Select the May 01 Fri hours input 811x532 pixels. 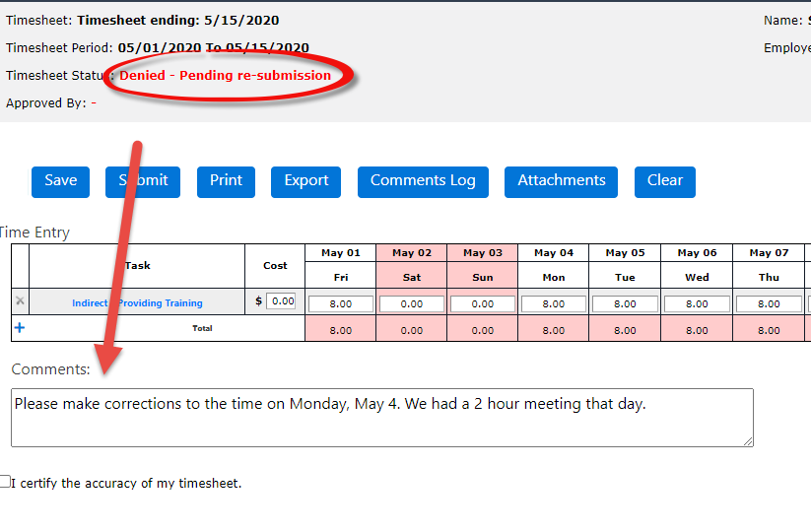pyautogui.click(x=341, y=304)
